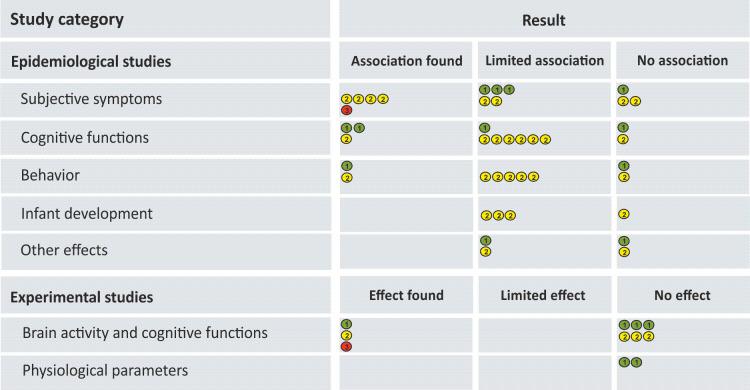The height and width of the screenshot is (390, 750).
Task: Click the Infant development row label
Action: click(x=87, y=213)
